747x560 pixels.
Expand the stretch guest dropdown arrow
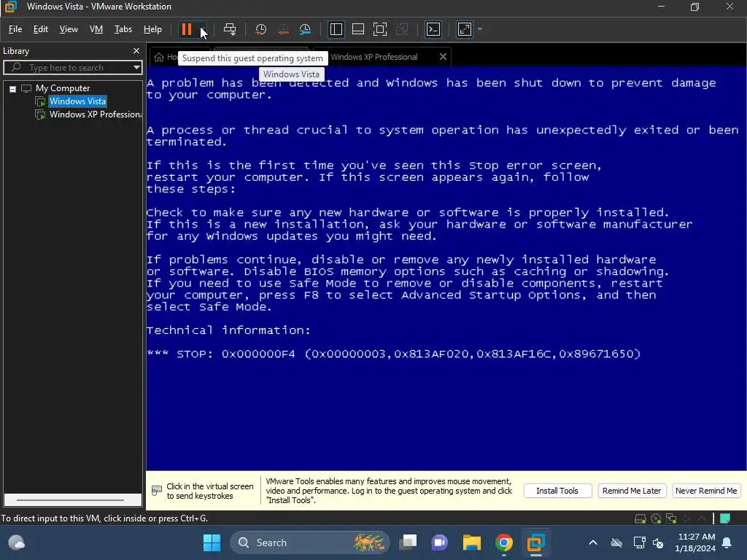click(x=480, y=29)
